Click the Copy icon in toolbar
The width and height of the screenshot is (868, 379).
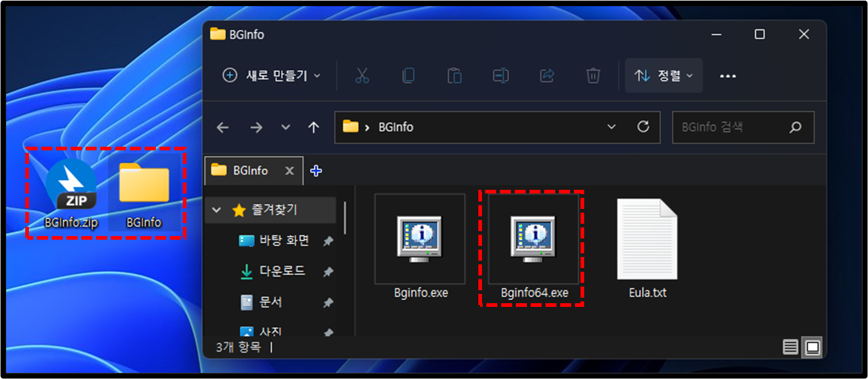click(408, 76)
